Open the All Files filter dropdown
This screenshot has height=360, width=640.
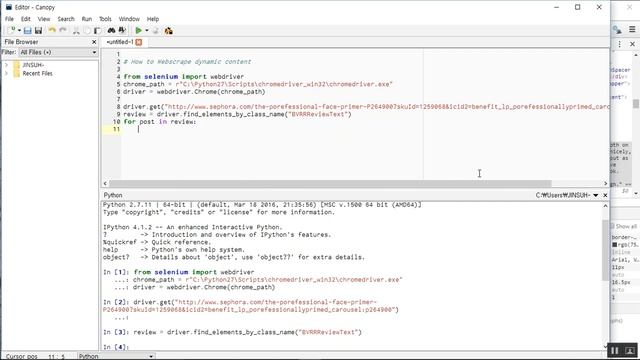pos(58,52)
